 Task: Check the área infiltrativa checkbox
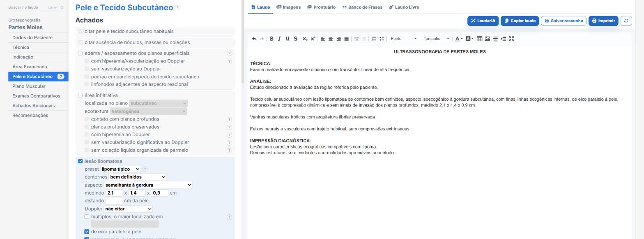[80, 95]
